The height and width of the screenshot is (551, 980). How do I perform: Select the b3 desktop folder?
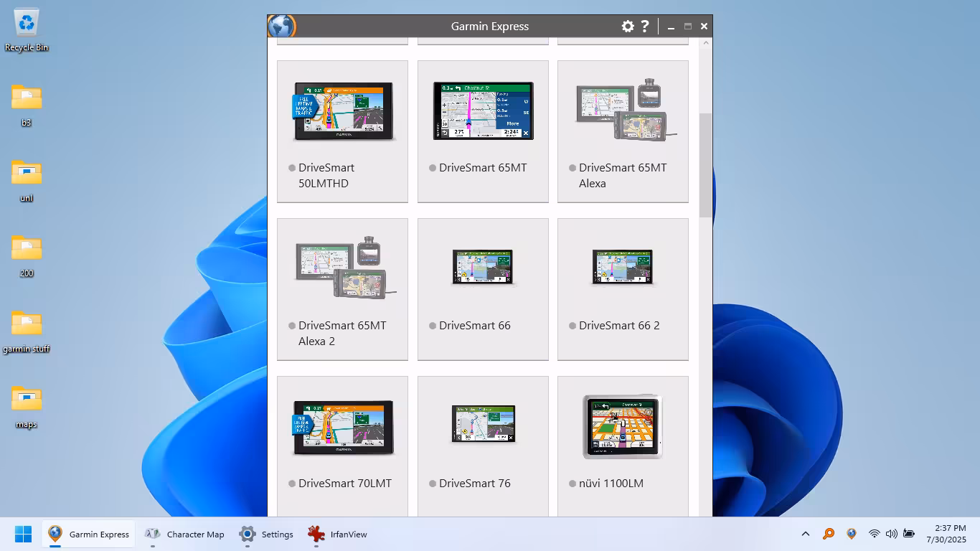pos(27,105)
